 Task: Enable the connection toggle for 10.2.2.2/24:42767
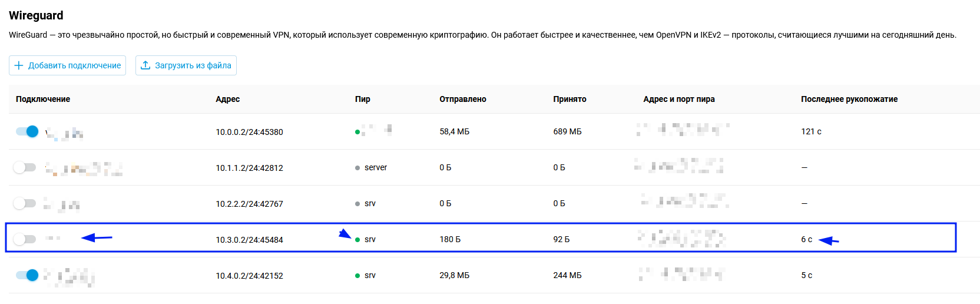point(25,203)
